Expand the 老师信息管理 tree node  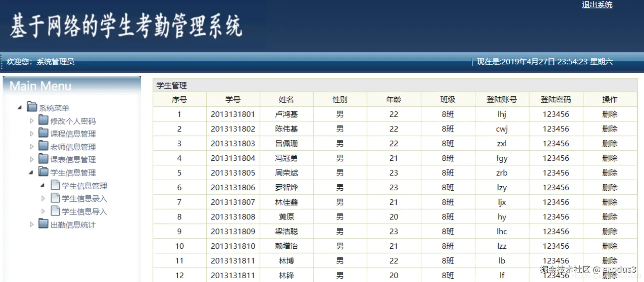pyautogui.click(x=32, y=147)
